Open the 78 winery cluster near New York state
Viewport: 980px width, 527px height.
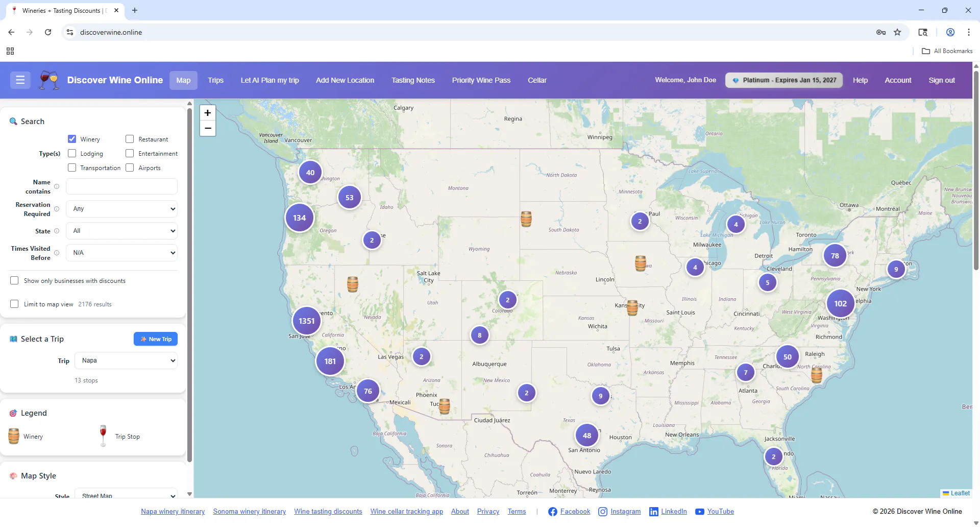coord(835,256)
